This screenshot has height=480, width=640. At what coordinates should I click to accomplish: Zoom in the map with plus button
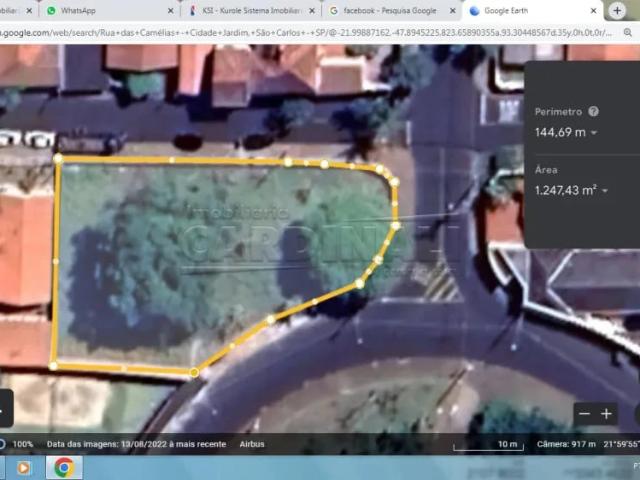tap(607, 414)
